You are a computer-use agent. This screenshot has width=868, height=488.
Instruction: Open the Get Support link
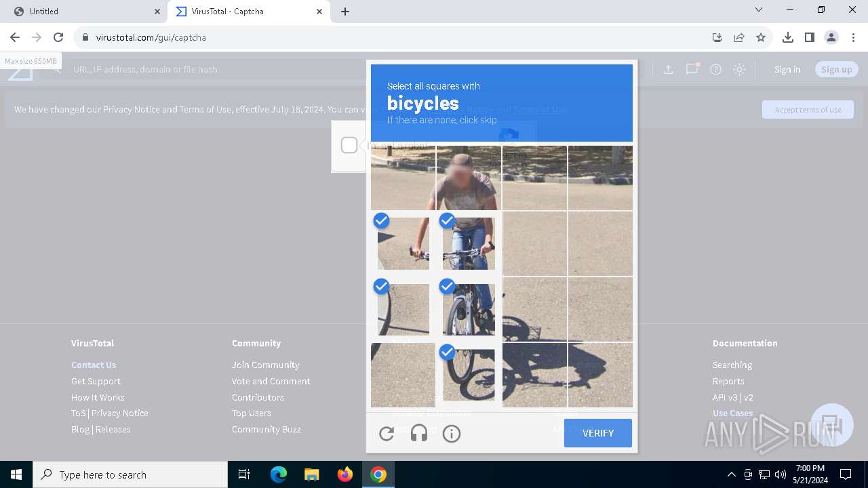click(96, 381)
